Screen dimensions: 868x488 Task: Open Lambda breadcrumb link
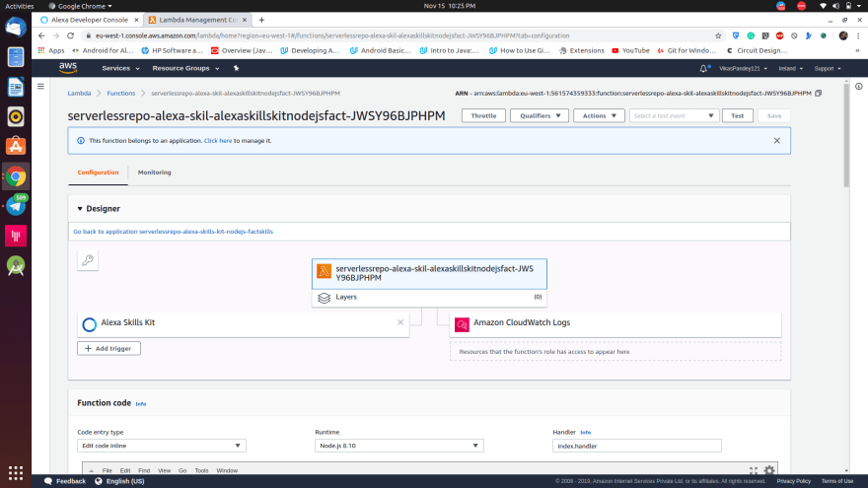[79, 93]
